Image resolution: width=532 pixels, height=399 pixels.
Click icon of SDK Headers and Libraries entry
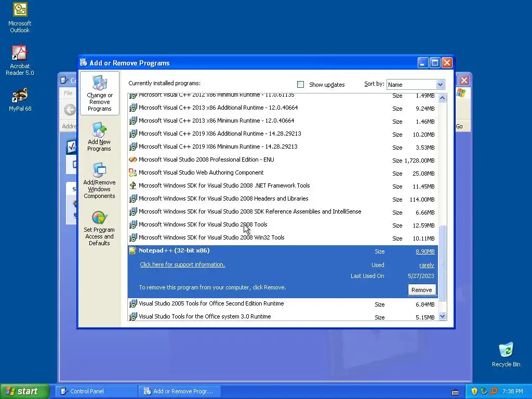(133, 198)
